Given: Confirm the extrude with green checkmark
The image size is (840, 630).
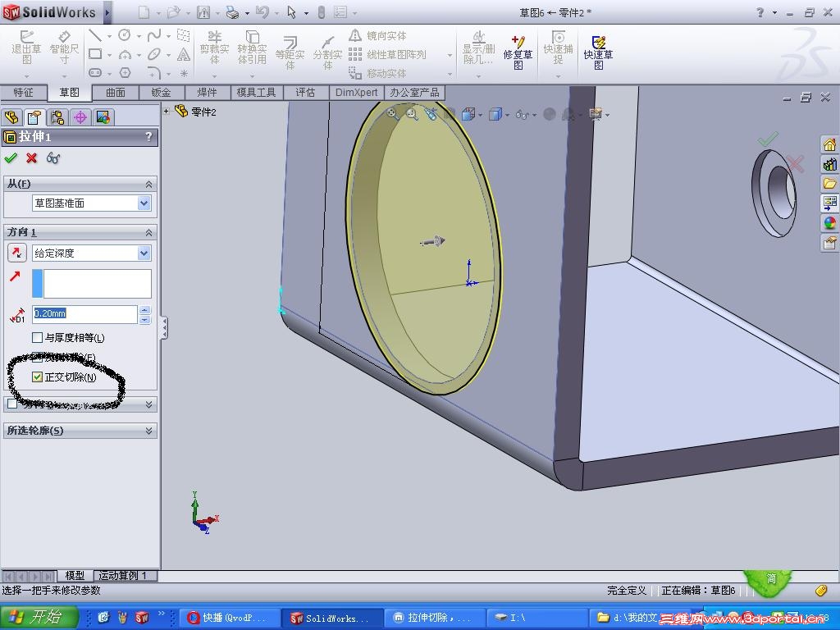Looking at the screenshot, I should click(x=11, y=158).
